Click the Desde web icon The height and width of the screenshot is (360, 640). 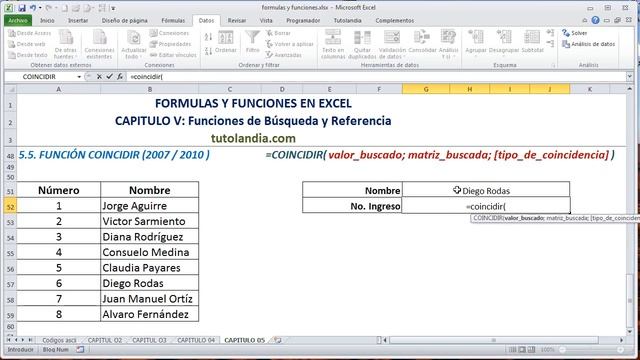pos(27,44)
